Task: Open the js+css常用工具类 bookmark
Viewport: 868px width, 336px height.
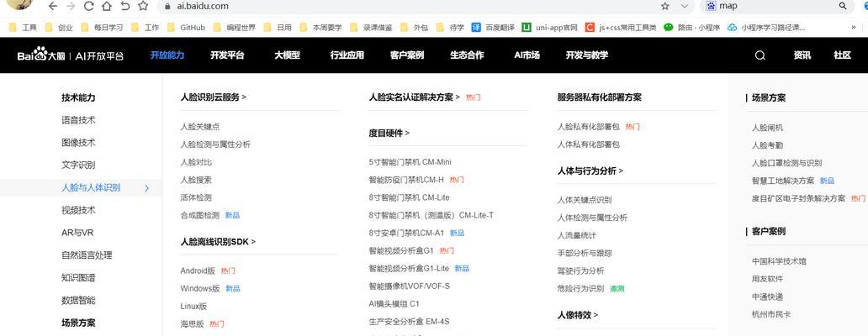Action: tap(621, 27)
